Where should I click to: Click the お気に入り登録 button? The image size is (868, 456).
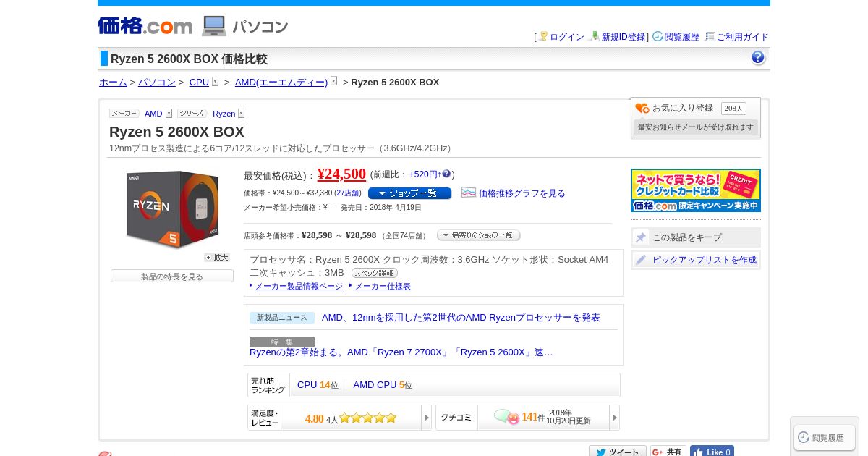683,108
